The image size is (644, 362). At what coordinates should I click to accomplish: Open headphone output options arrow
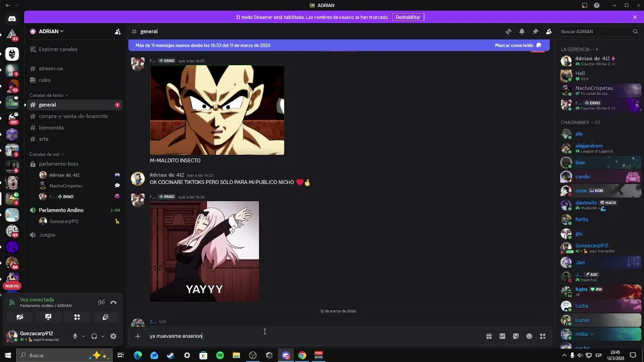click(103, 336)
